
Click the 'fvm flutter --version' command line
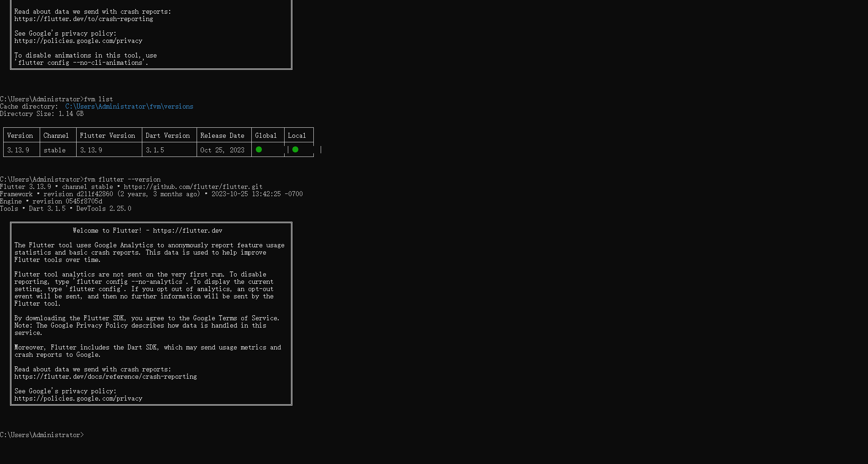coord(80,179)
